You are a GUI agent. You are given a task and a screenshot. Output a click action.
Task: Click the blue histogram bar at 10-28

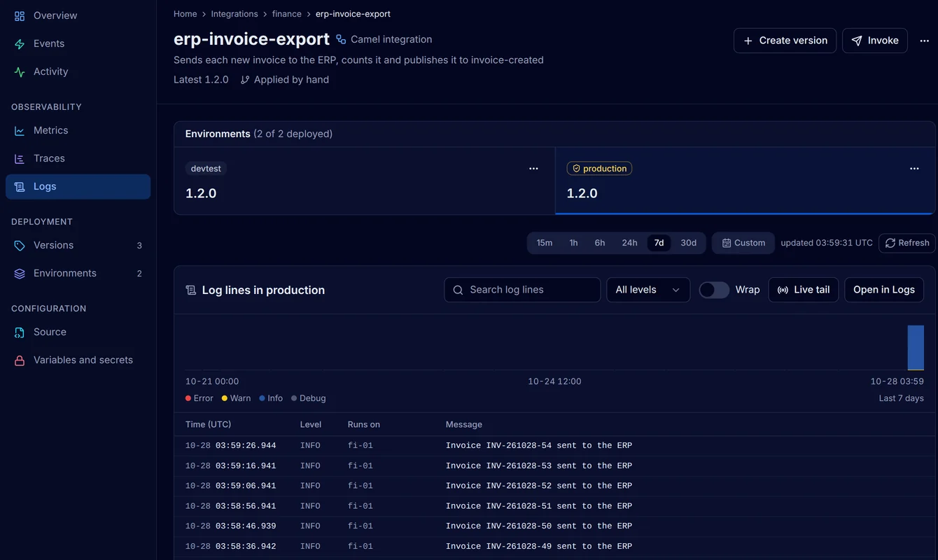click(x=916, y=347)
